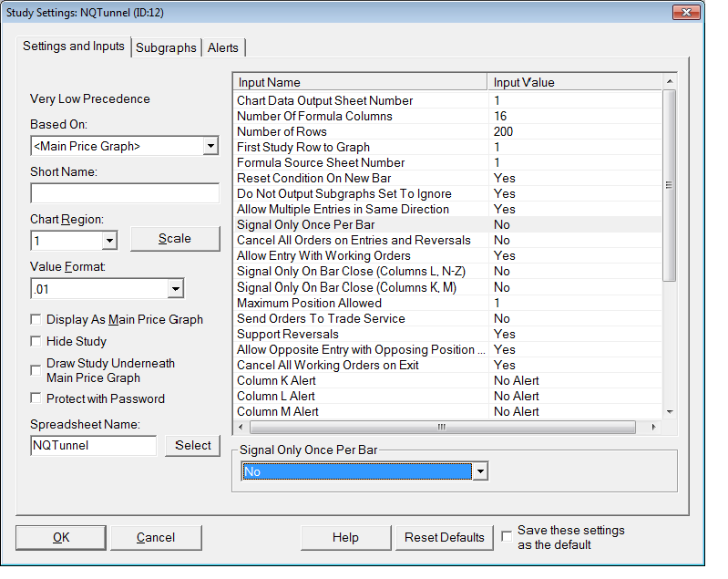Select the Number Of Formula Columns row
Viewport: 728px width, 579px height.
448,116
